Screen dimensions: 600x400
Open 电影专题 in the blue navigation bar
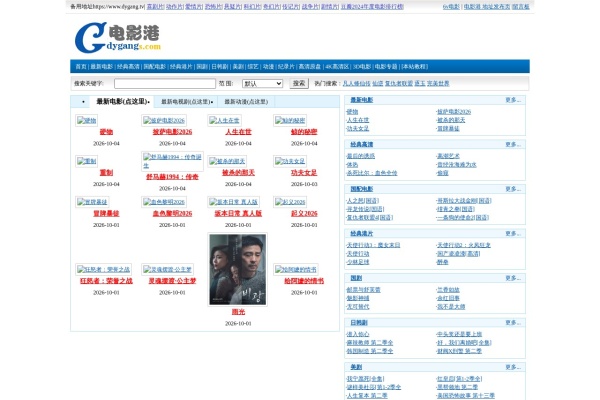tap(386, 67)
